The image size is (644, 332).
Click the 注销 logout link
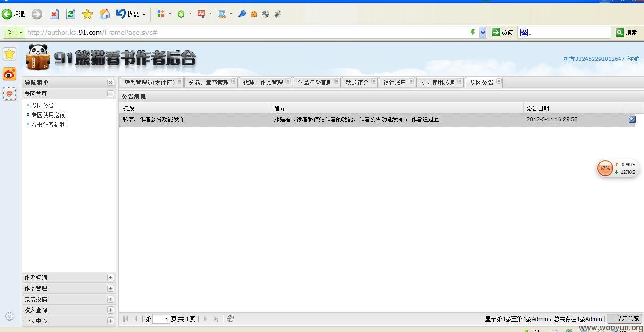[634, 59]
